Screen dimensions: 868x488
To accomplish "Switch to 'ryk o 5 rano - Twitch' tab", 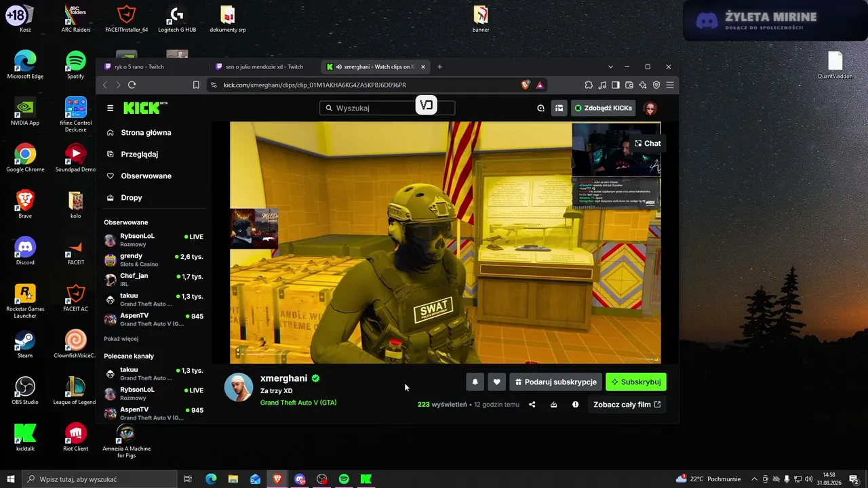I will [x=153, y=67].
